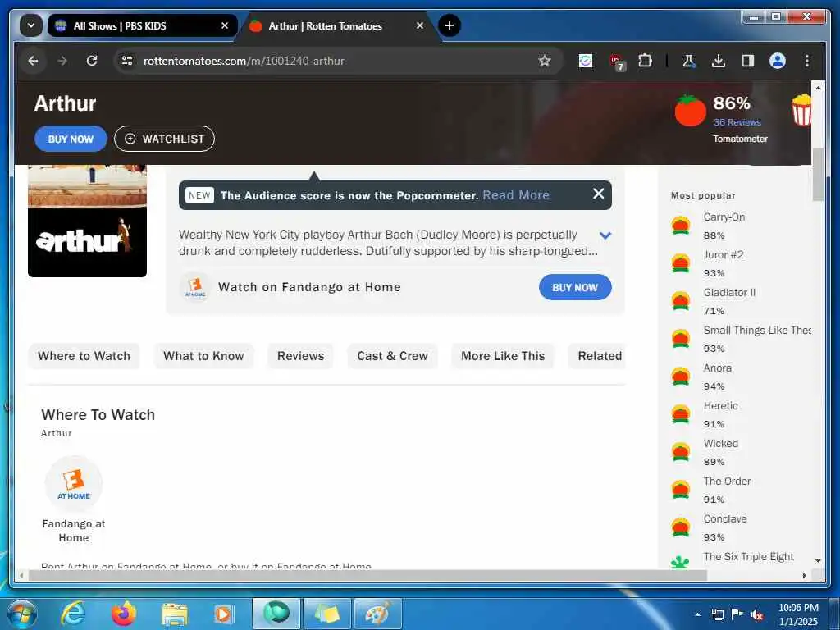This screenshot has width=840, height=630.
Task: Open the extensions puzzle icon
Action: click(645, 61)
